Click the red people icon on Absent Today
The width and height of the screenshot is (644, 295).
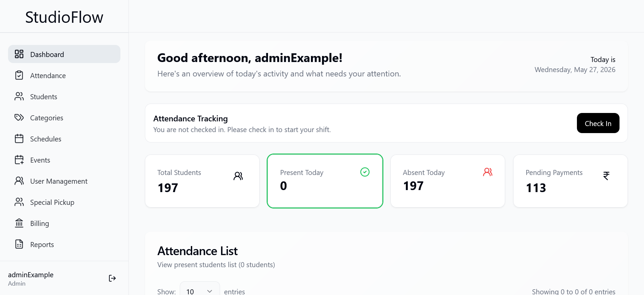click(488, 172)
